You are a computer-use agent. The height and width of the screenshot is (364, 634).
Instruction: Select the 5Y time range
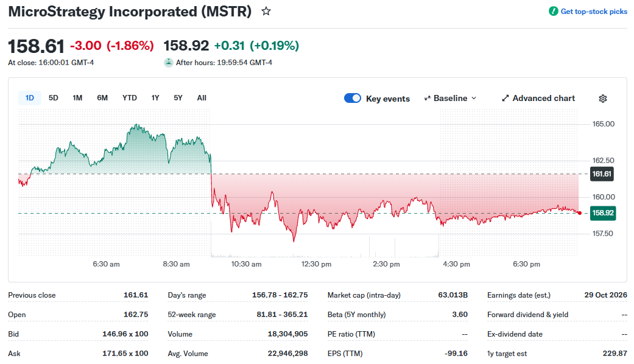(178, 98)
